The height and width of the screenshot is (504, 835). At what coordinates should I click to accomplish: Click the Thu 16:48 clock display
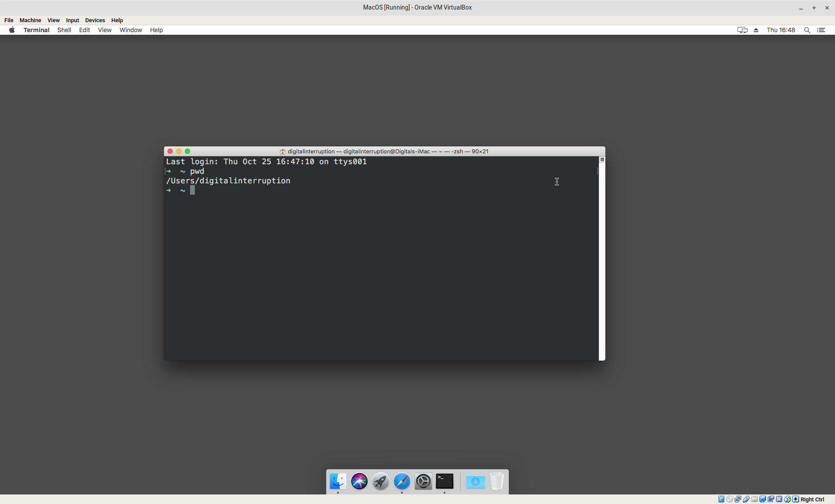tap(781, 30)
